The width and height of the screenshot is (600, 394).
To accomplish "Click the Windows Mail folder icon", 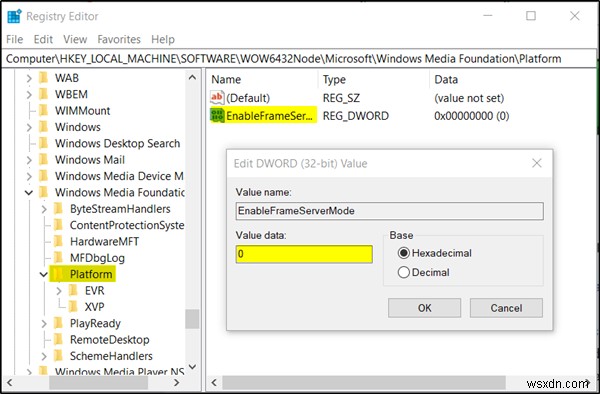I will pos(44,160).
